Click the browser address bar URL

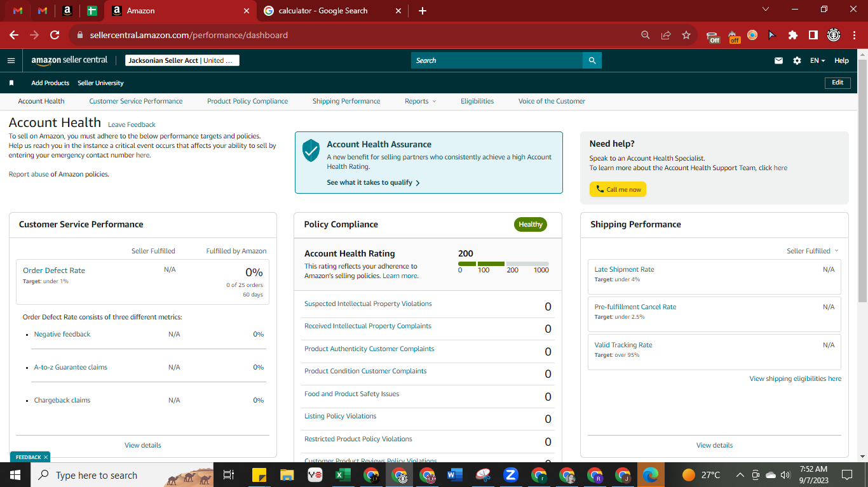point(189,35)
